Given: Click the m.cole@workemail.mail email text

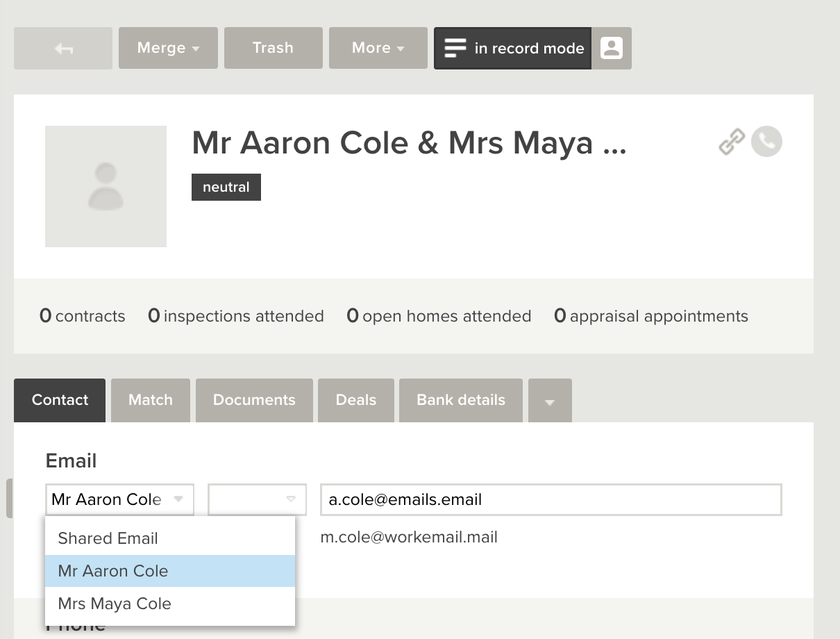Looking at the screenshot, I should (409, 537).
